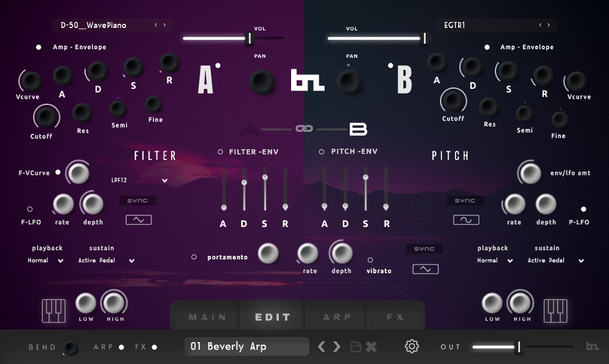Click the filter LFO waveform shape icon
Image resolution: width=609 pixels, height=364 pixels.
pyautogui.click(x=139, y=220)
